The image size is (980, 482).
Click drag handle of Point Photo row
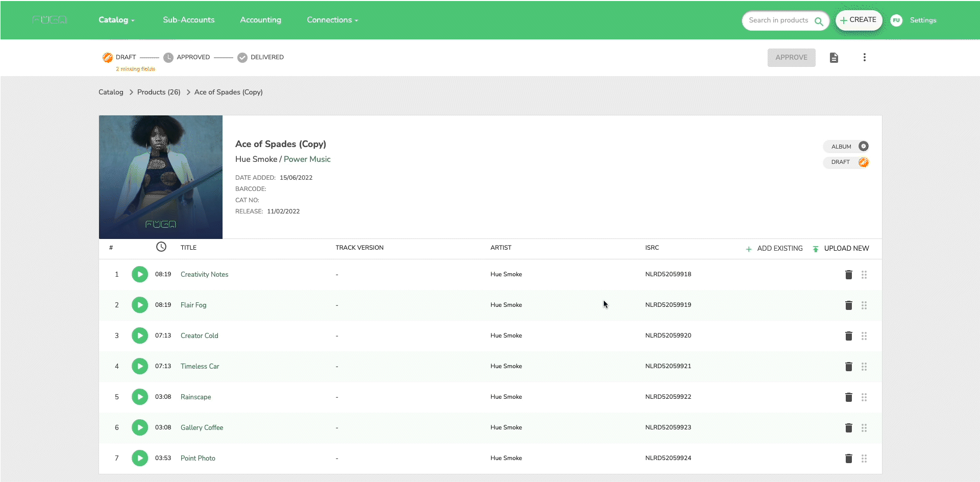[x=864, y=459]
